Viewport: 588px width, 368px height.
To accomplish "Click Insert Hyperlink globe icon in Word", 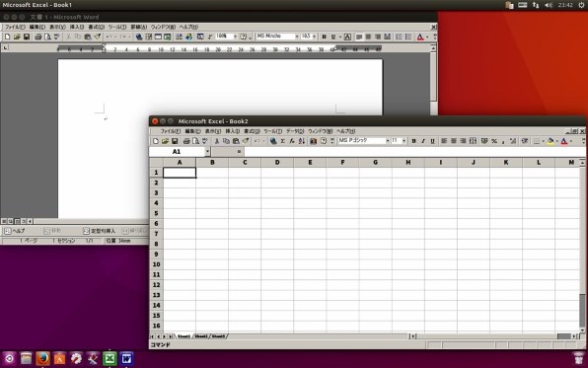I will click(x=139, y=37).
